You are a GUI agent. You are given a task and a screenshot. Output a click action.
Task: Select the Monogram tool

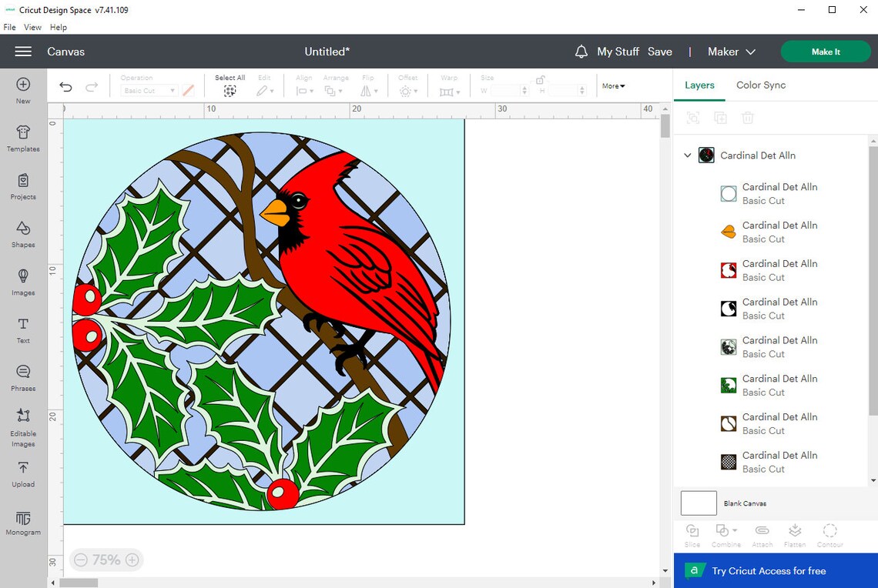click(22, 523)
